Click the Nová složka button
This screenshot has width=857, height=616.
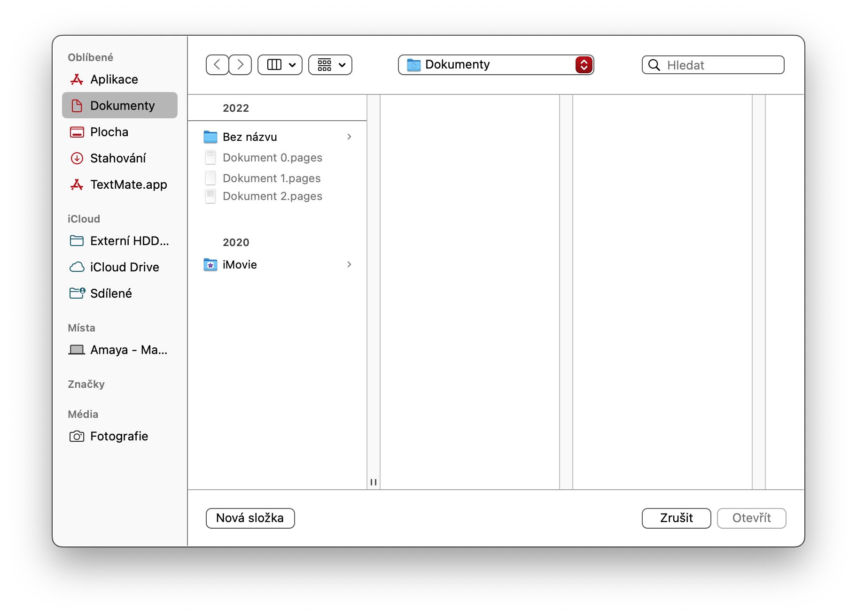tap(250, 518)
